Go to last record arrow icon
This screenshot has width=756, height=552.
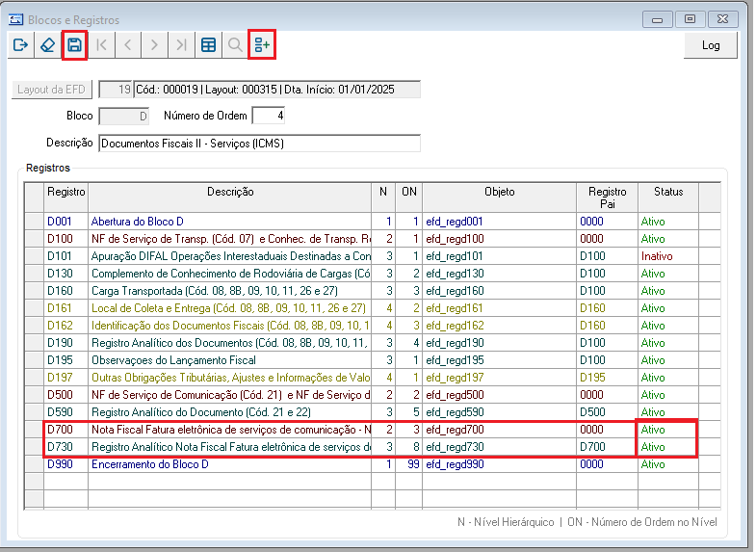coord(181,45)
